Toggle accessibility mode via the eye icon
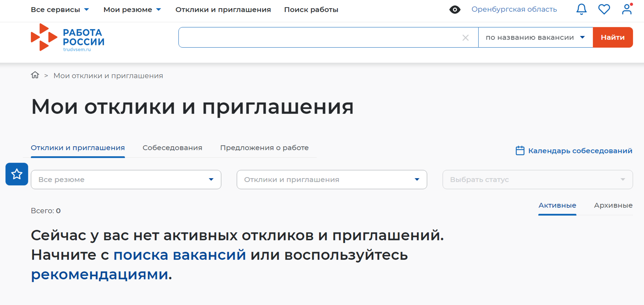This screenshot has width=644, height=305. click(x=455, y=10)
